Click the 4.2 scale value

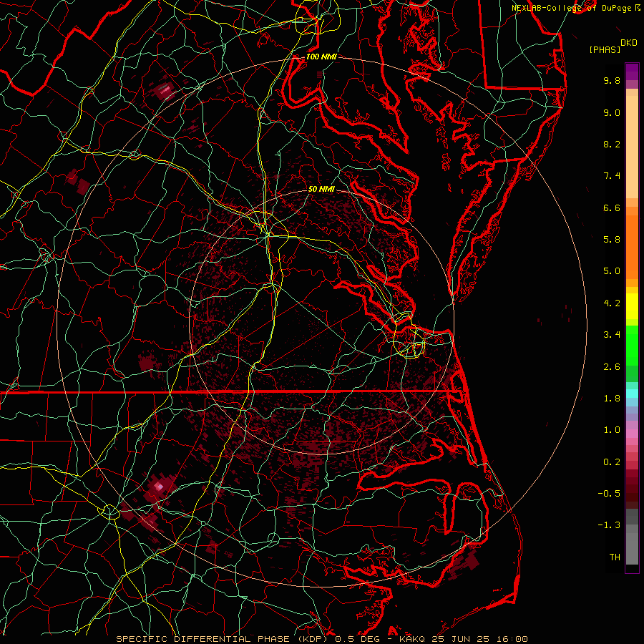point(612,303)
